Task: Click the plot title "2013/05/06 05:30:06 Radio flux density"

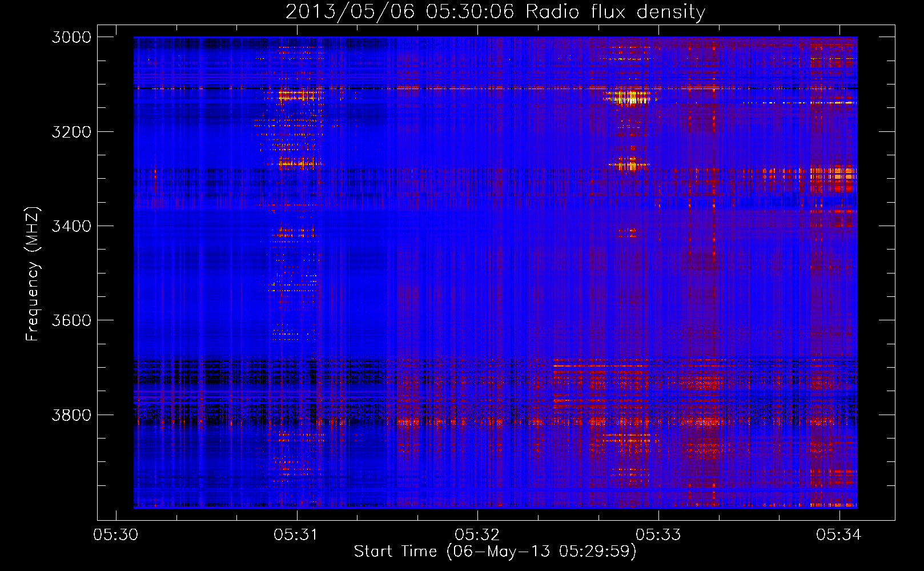Action: (495, 12)
